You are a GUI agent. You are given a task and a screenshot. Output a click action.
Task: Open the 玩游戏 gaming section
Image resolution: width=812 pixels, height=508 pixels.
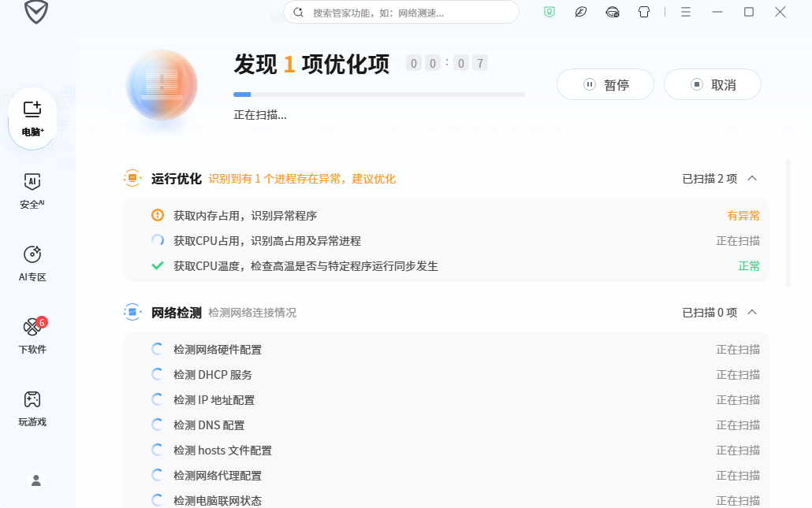click(32, 408)
